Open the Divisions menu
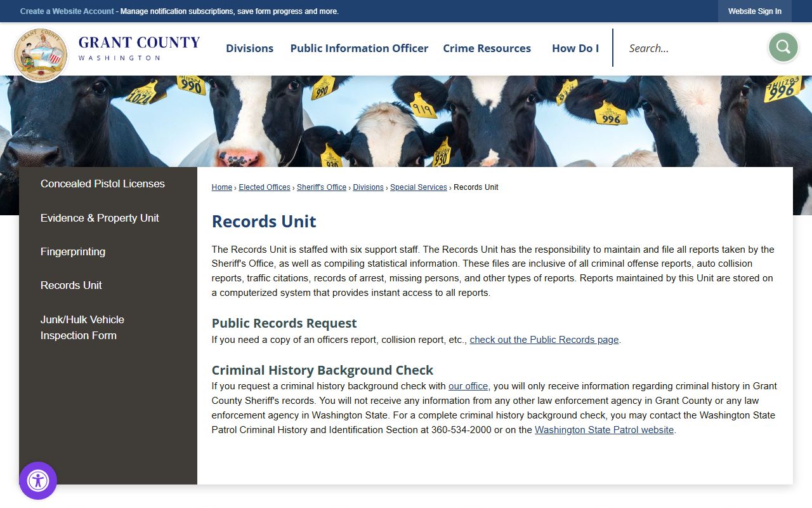Viewport: 812px width, 508px height. tap(249, 48)
